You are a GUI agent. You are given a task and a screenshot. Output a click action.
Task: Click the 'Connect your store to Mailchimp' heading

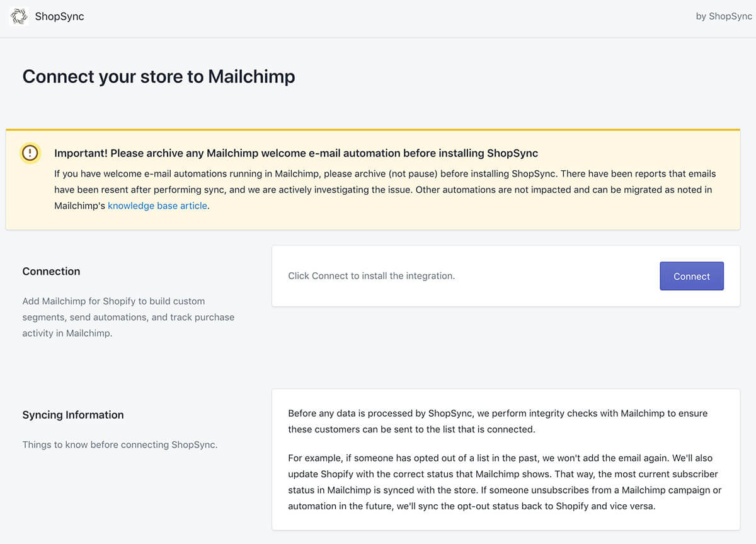(x=159, y=76)
